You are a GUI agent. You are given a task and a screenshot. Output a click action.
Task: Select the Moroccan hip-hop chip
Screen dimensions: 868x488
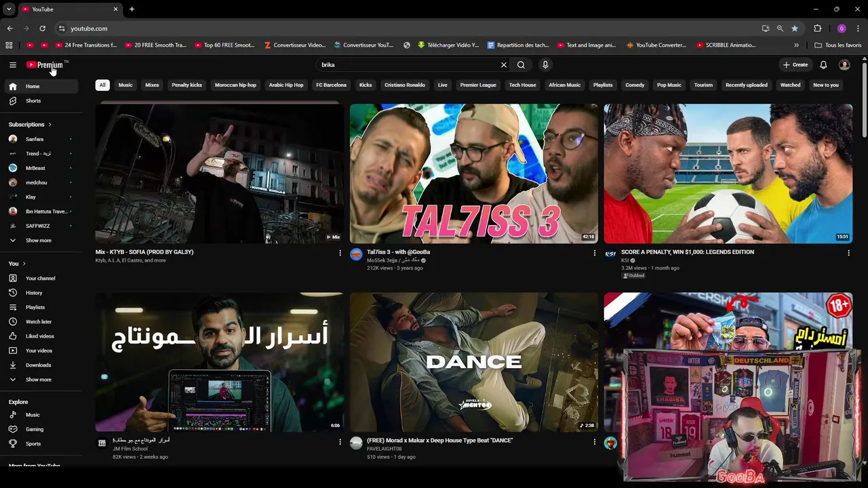(x=235, y=85)
